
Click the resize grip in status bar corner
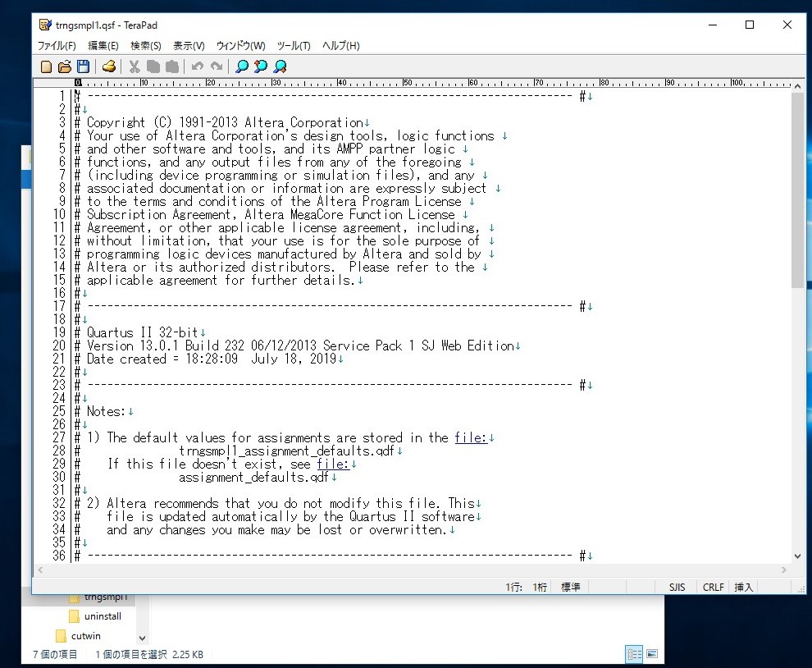pos(801,588)
